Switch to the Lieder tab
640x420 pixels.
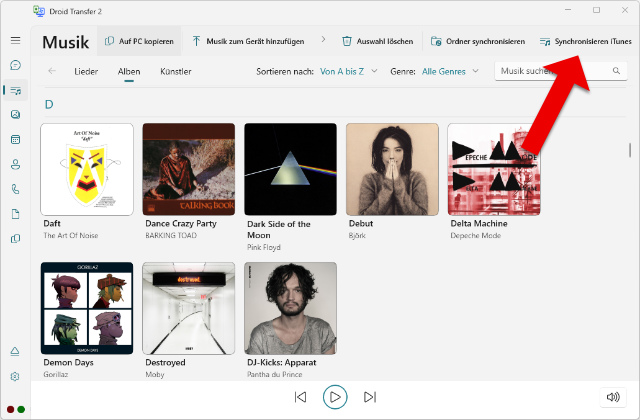(86, 71)
